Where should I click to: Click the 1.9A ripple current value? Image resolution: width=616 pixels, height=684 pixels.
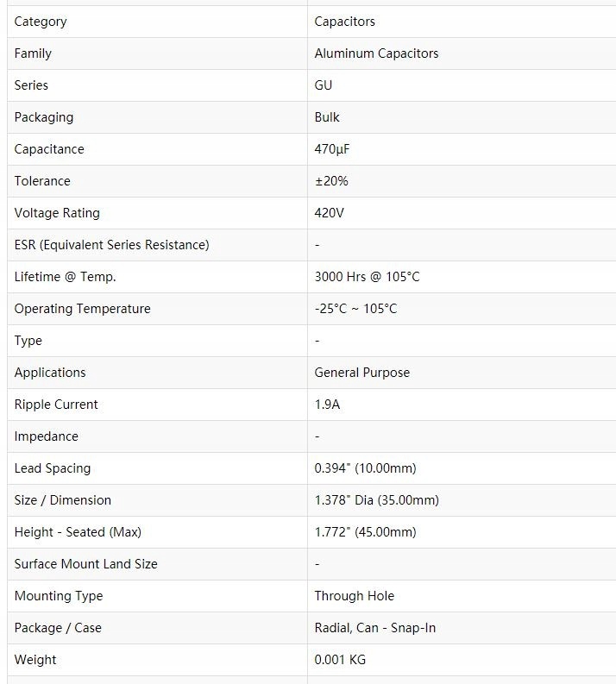click(327, 405)
